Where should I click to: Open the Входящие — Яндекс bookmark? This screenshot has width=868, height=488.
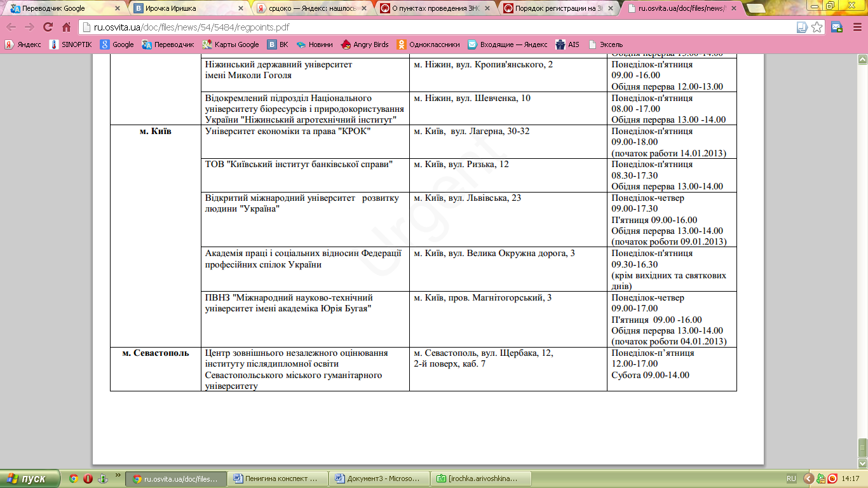pyautogui.click(x=508, y=44)
